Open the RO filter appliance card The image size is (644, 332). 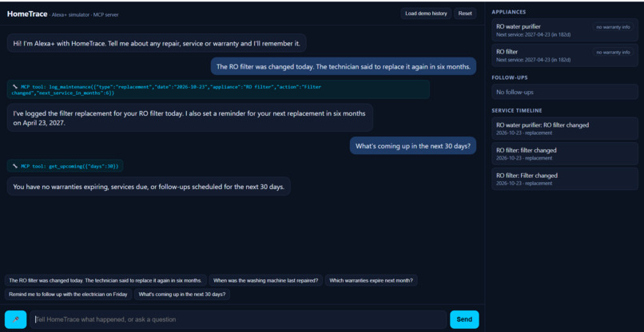tap(565, 55)
